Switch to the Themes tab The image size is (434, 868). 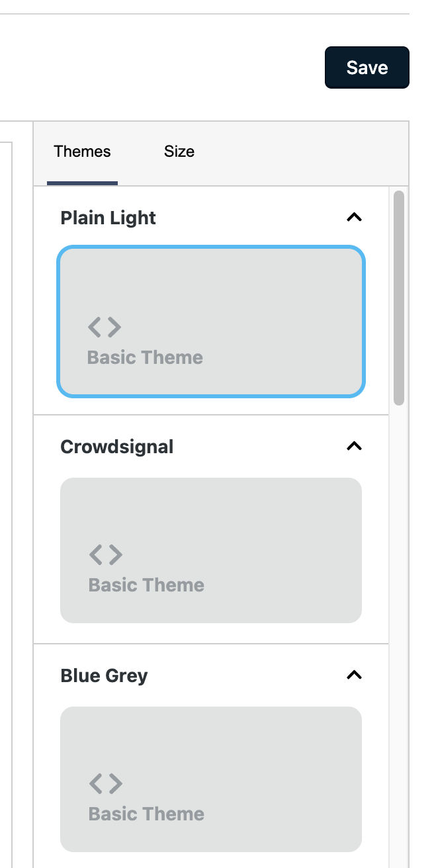pyautogui.click(x=82, y=152)
